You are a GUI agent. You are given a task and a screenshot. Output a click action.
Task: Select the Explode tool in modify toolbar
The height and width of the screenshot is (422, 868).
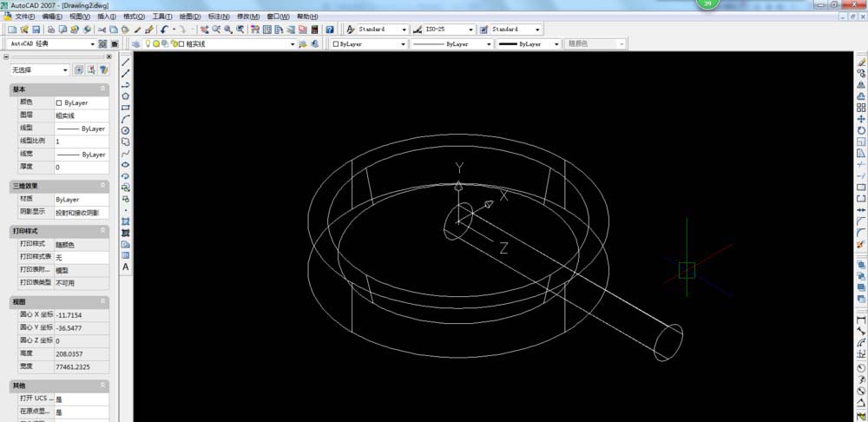click(861, 244)
